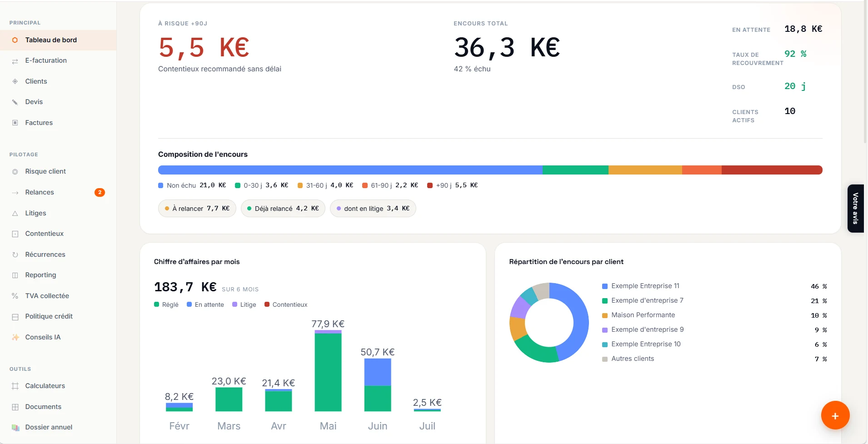Click the Devis pencil icon

tap(15, 102)
